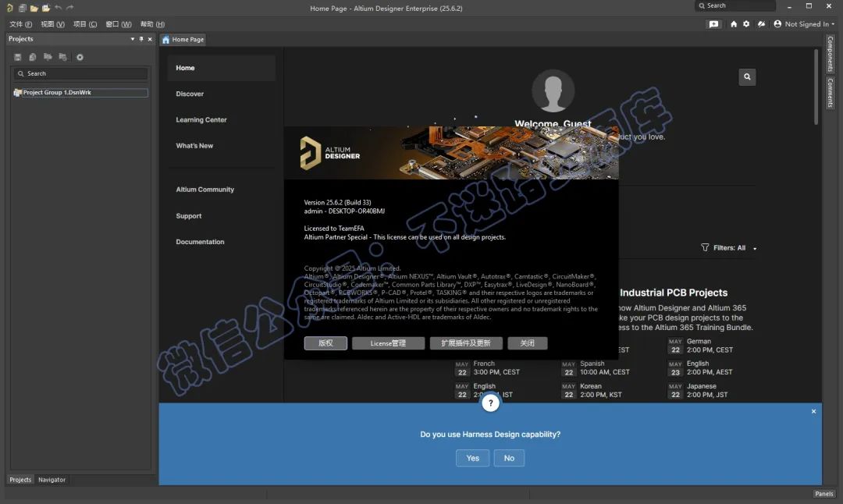Screen dimensions: 843x504
Task: Dismiss the Harness Design survey banner
Action: point(813,411)
